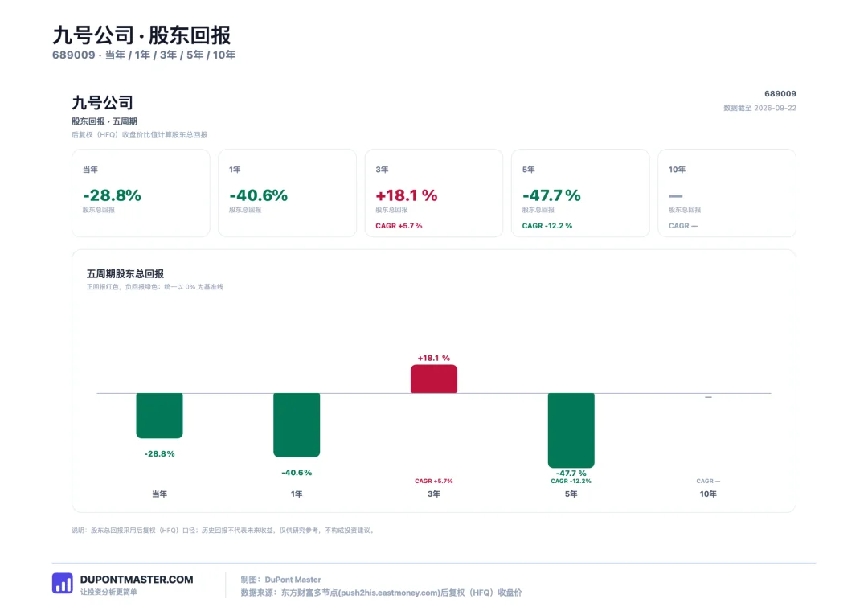Click the -28.8% label below the 当年 bar

159,453
